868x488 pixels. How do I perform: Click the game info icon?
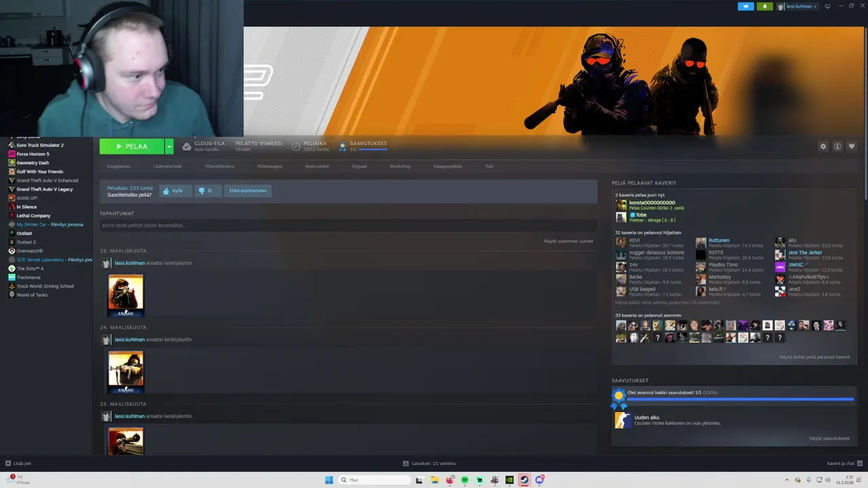tap(837, 146)
